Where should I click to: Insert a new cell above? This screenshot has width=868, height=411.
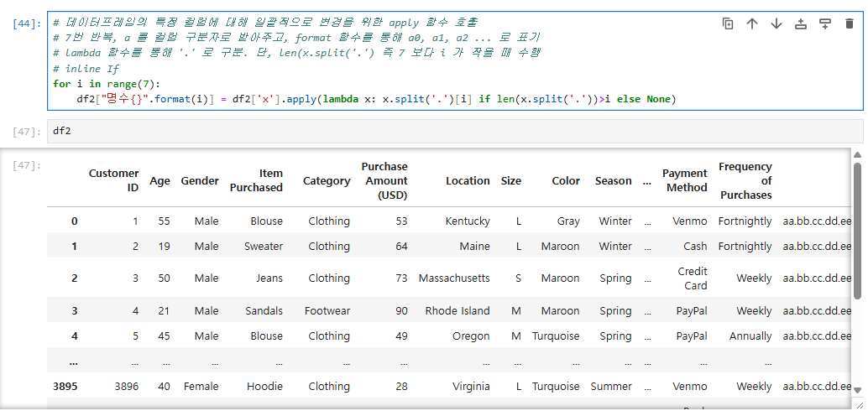tap(801, 23)
